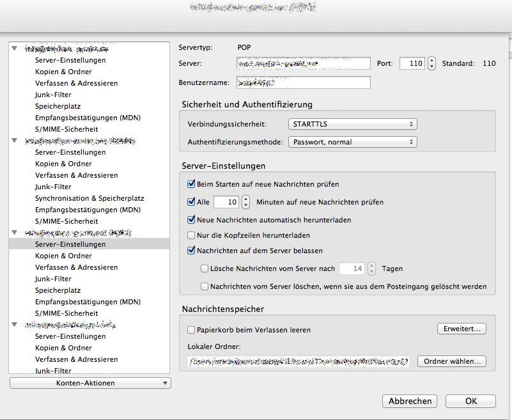Click the stepper beside the minutes interval field
The width and height of the screenshot is (512, 420).
coord(245,202)
